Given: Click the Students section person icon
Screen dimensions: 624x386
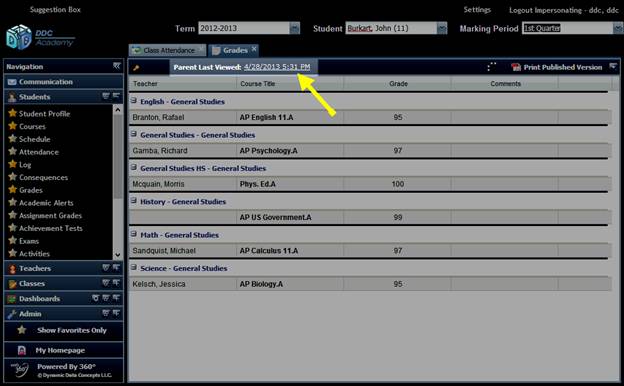Looking at the screenshot, I should tap(12, 97).
